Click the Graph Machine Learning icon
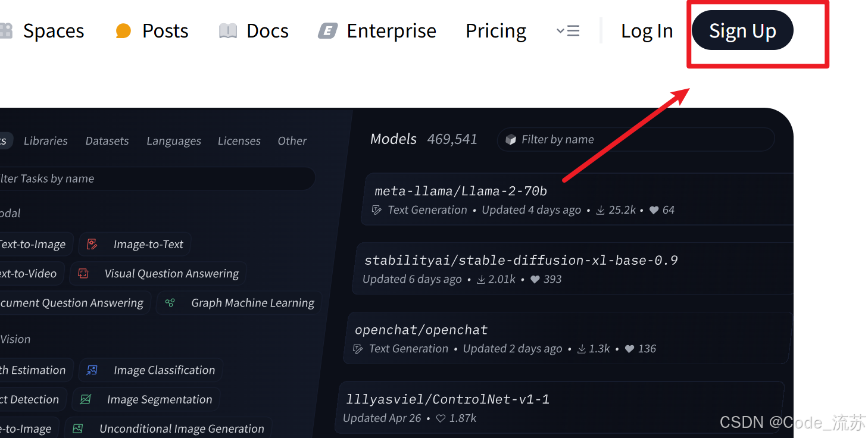 170,303
